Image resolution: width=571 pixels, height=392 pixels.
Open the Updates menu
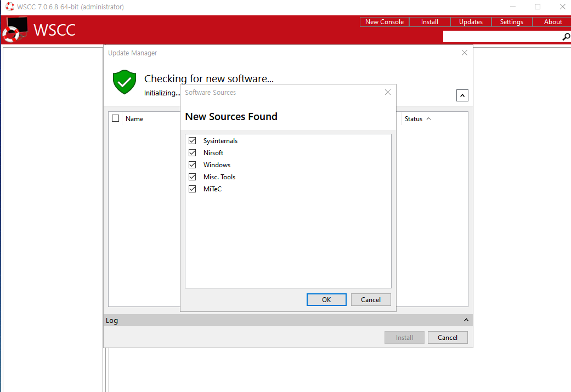(x=471, y=22)
